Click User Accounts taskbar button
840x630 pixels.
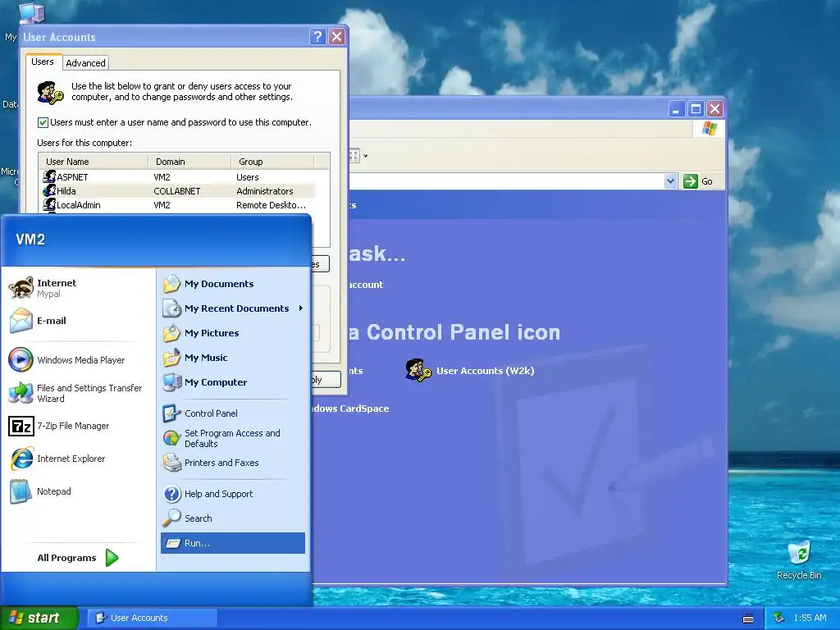click(152, 618)
